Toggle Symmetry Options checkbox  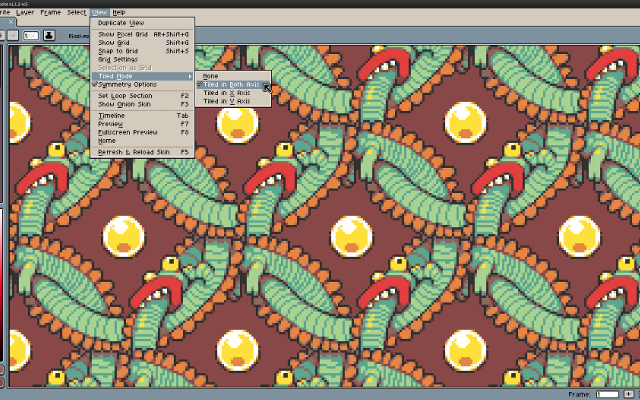coord(142,84)
